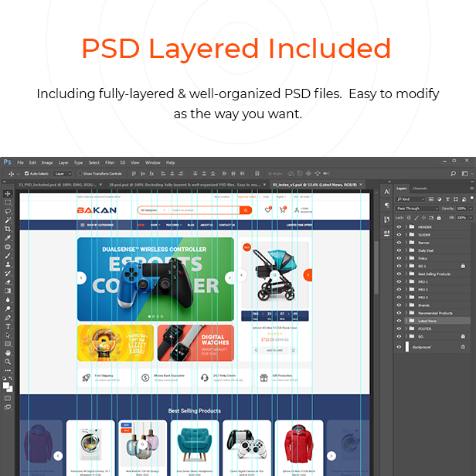The height and width of the screenshot is (476, 476).
Task: Open the Pass Through blend mode dropdown
Action: [417, 209]
